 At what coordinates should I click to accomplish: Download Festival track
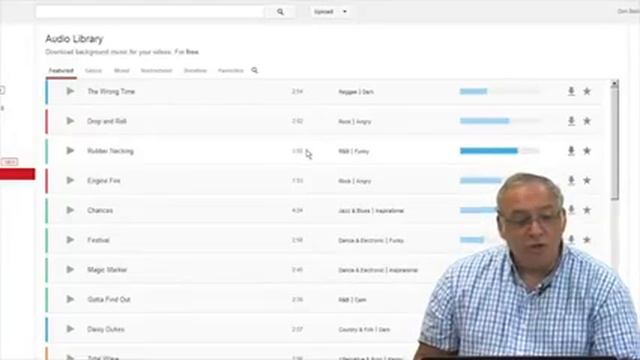coord(571,240)
